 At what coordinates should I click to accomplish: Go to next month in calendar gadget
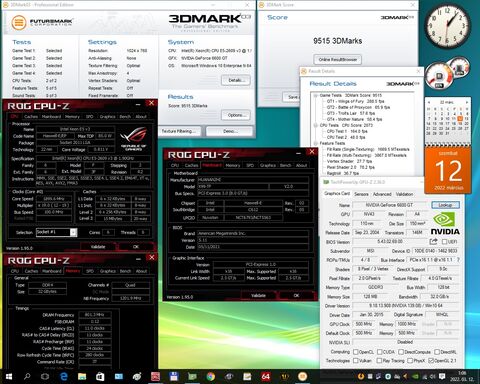point(467,102)
